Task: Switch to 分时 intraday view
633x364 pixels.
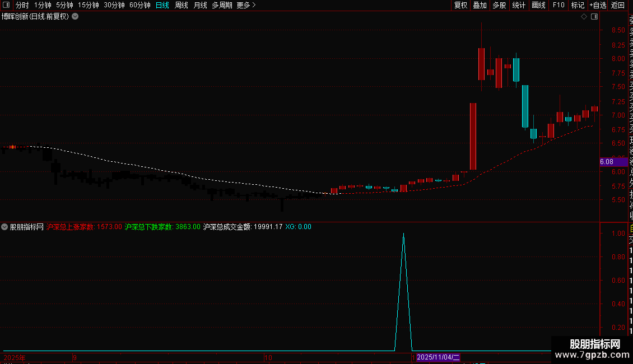Action: (x=22, y=5)
